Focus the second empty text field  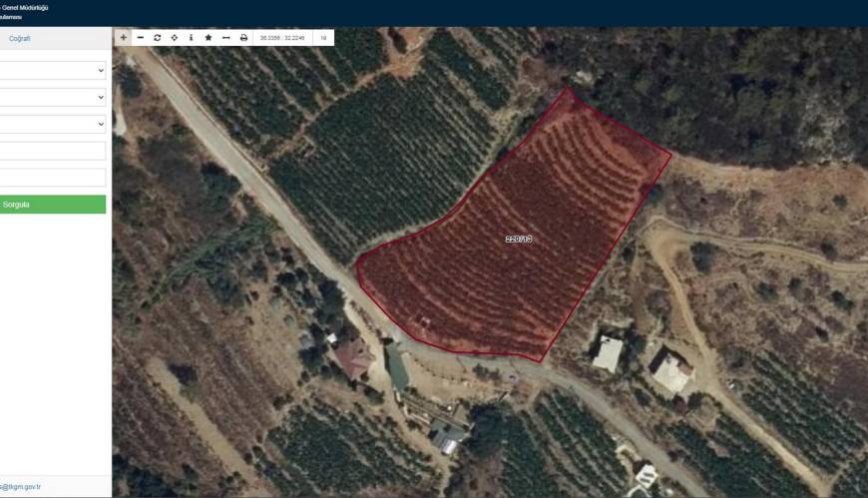pos(53,178)
